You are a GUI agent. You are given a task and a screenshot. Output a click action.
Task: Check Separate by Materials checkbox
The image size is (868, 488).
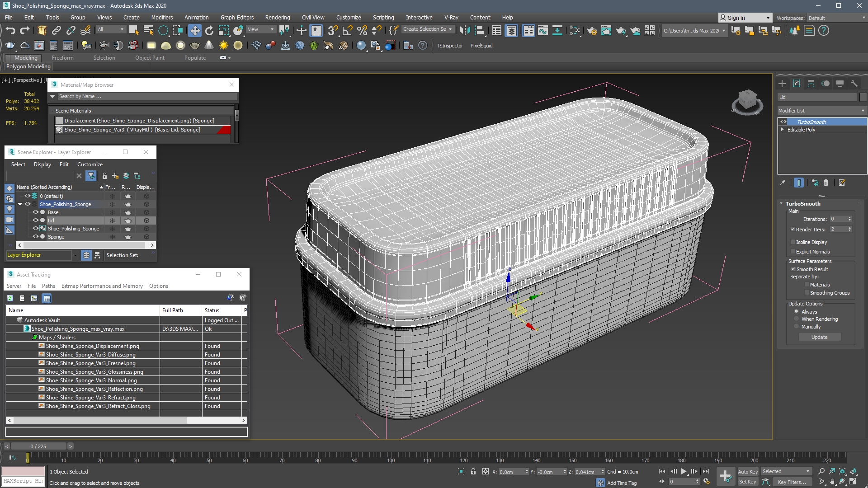[807, 284]
